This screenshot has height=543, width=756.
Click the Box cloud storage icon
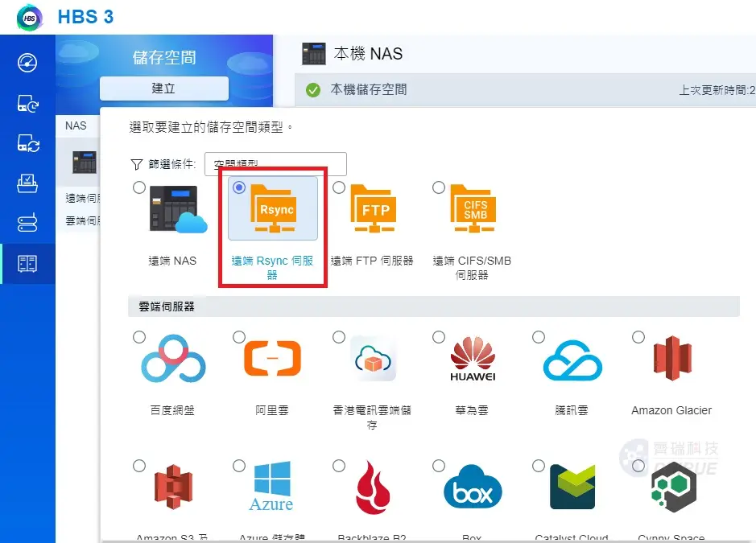click(473, 487)
